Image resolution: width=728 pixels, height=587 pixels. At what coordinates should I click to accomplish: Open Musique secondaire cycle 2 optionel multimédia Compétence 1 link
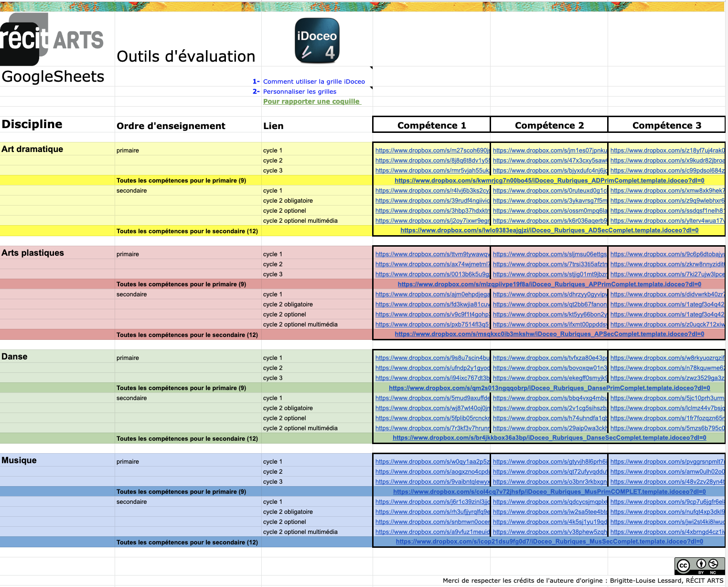click(432, 532)
